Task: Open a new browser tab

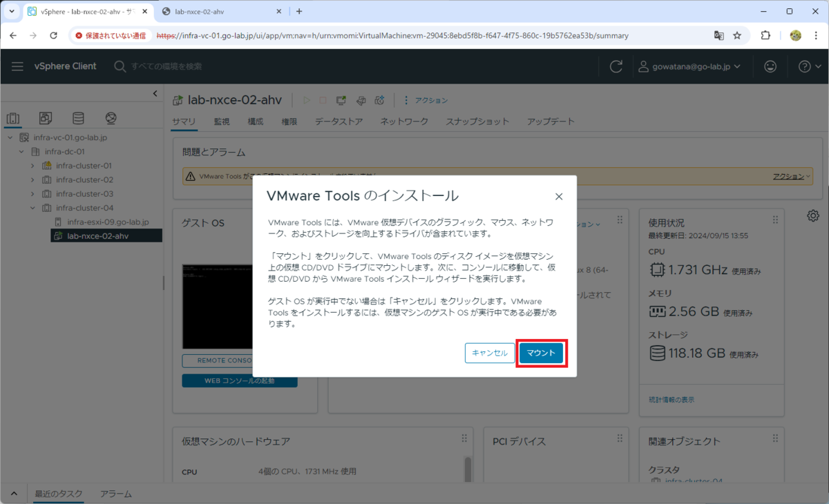Action: pos(299,12)
